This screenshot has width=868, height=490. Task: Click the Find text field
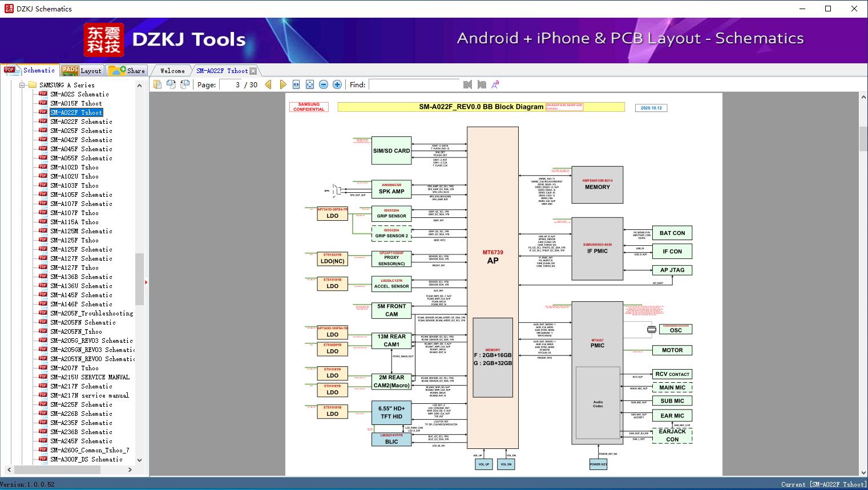click(x=414, y=84)
